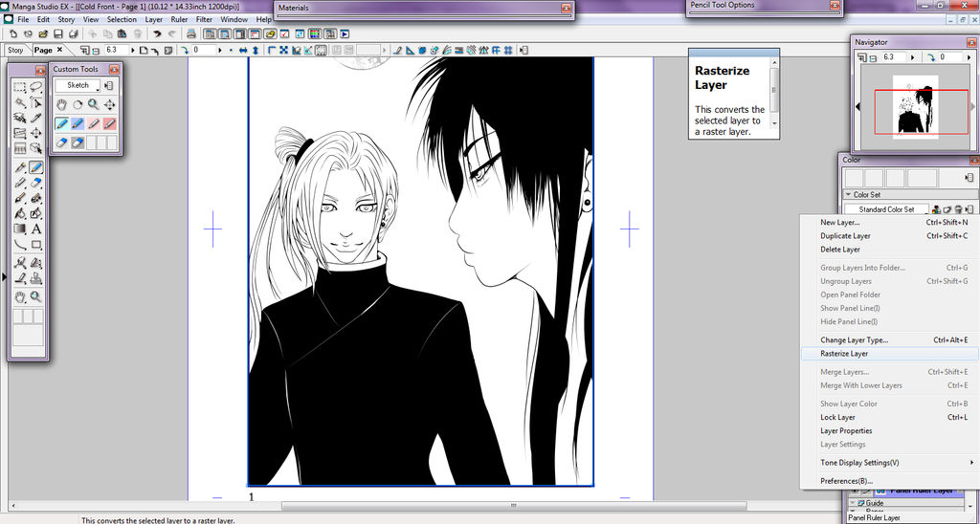Viewport: 980px width, 524px height.
Task: Click the Print icon in toolbar
Action: (x=74, y=34)
